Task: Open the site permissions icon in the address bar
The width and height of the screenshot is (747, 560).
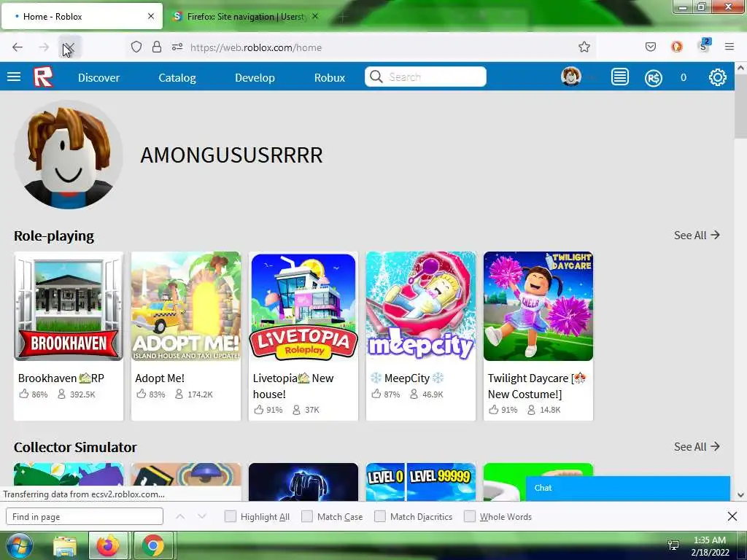Action: pyautogui.click(x=177, y=47)
